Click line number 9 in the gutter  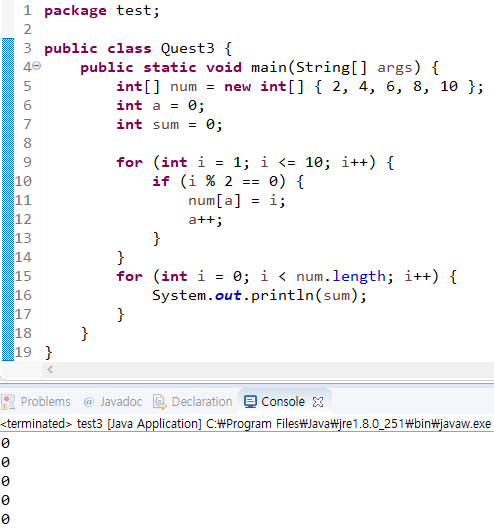point(27,162)
